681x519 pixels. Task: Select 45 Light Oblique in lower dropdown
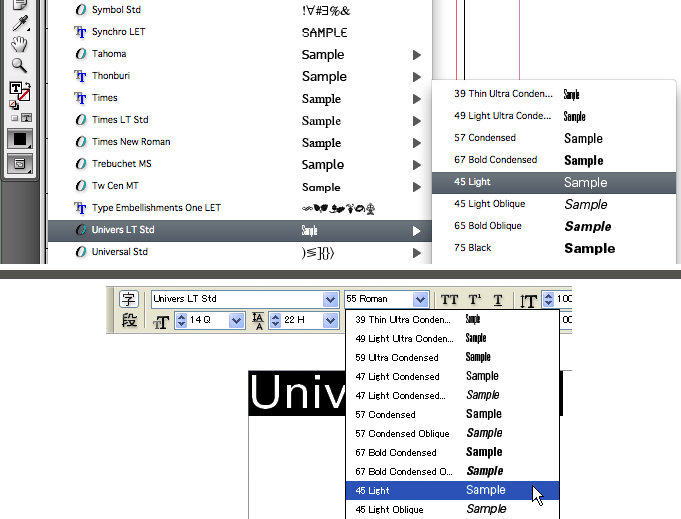point(452,509)
